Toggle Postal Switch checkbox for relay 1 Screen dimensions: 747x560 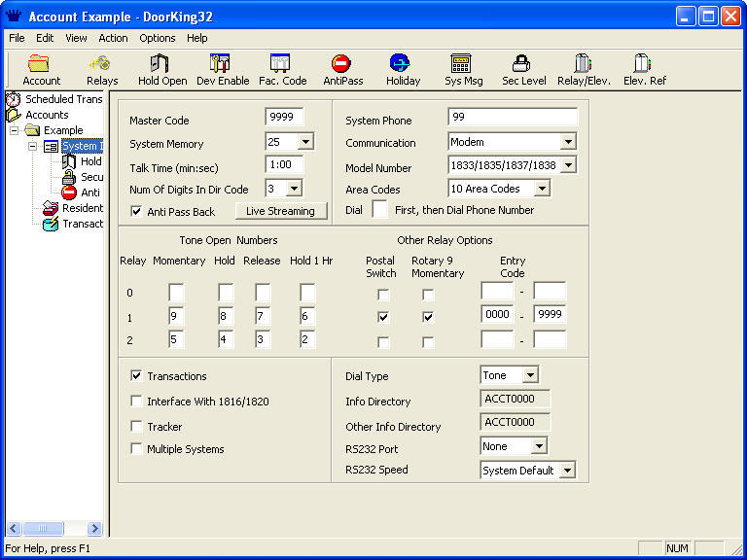(x=383, y=317)
